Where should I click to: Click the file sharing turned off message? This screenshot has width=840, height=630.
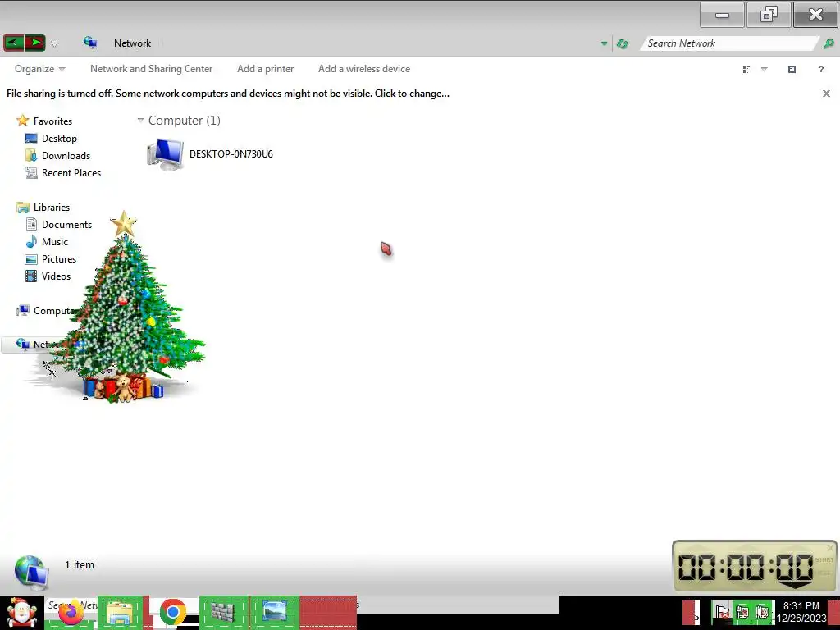tap(228, 94)
